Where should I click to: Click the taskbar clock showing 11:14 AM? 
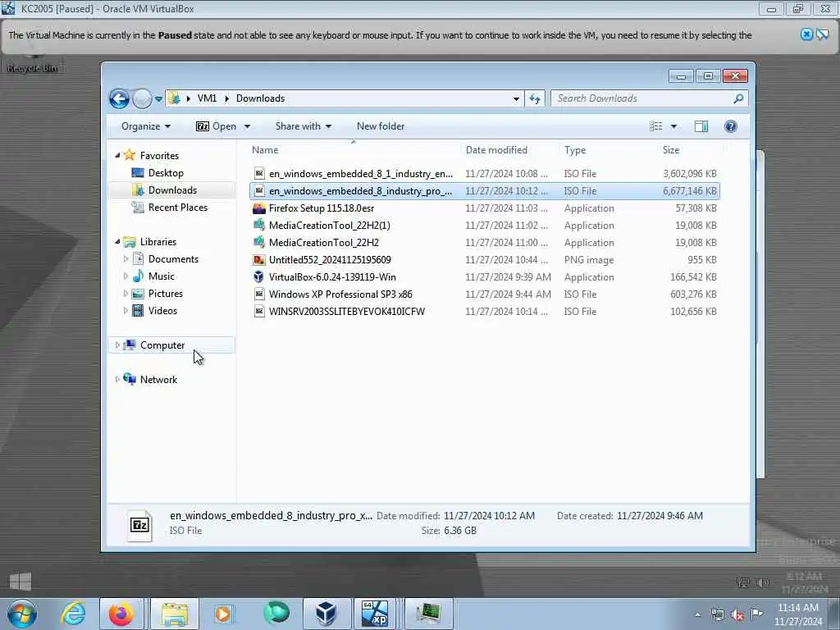click(797, 614)
